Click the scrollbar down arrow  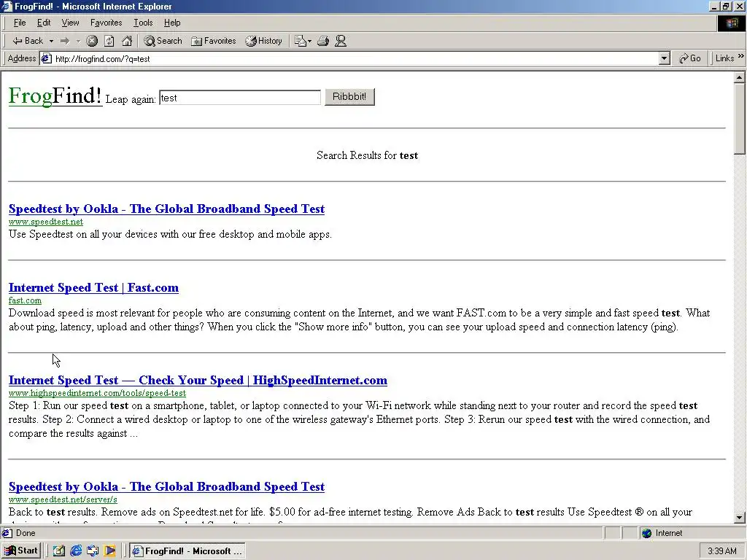click(740, 517)
